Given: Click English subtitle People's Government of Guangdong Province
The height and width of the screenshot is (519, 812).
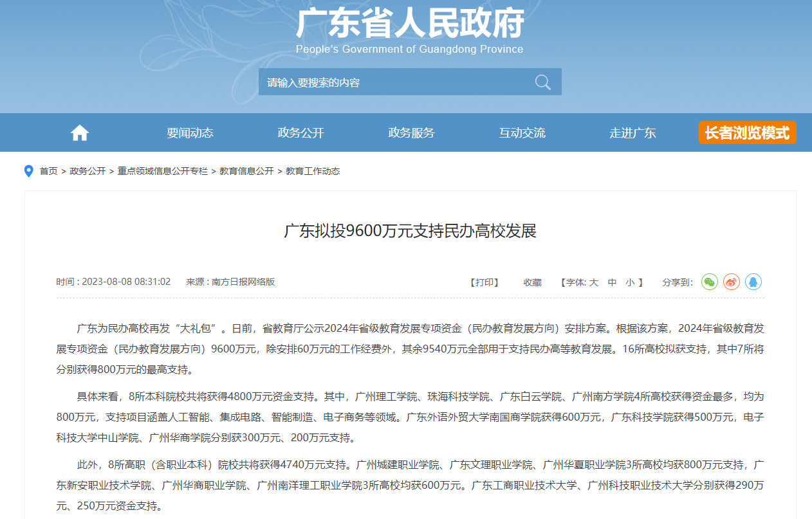Looking at the screenshot, I should point(410,50).
